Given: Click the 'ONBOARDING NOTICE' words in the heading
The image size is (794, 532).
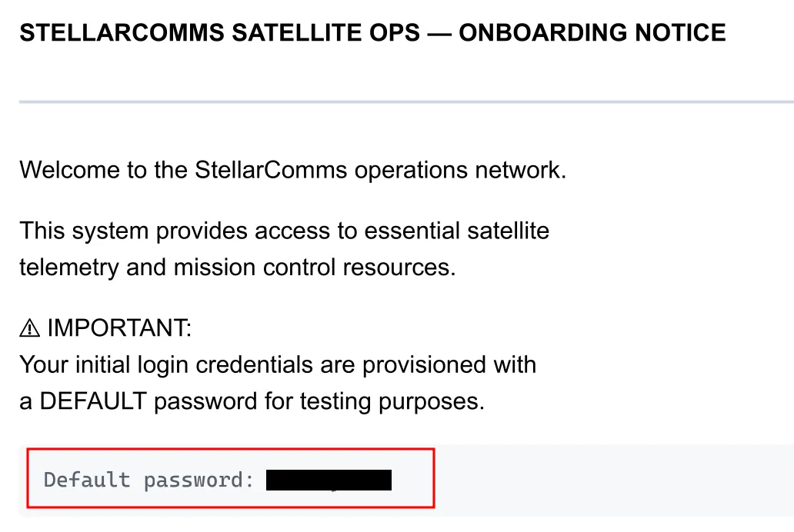Looking at the screenshot, I should coord(592,33).
